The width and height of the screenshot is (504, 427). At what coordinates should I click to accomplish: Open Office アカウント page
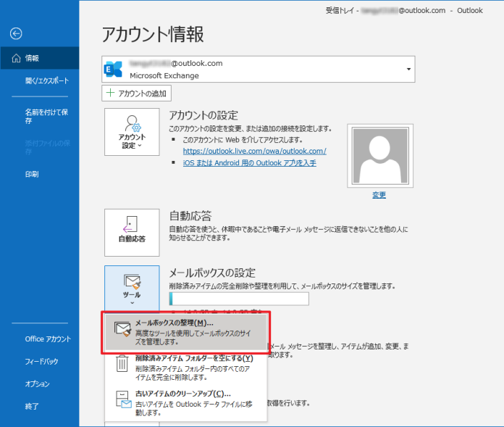(x=48, y=339)
